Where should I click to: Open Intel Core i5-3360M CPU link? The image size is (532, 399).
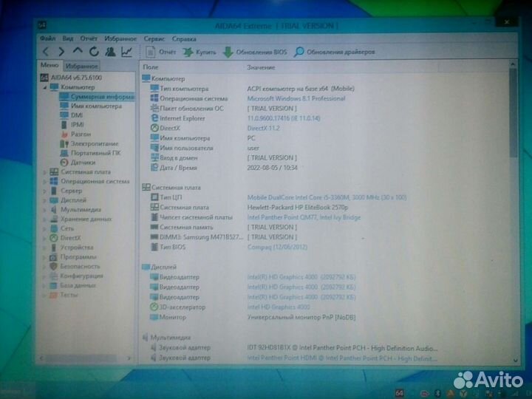327,197
